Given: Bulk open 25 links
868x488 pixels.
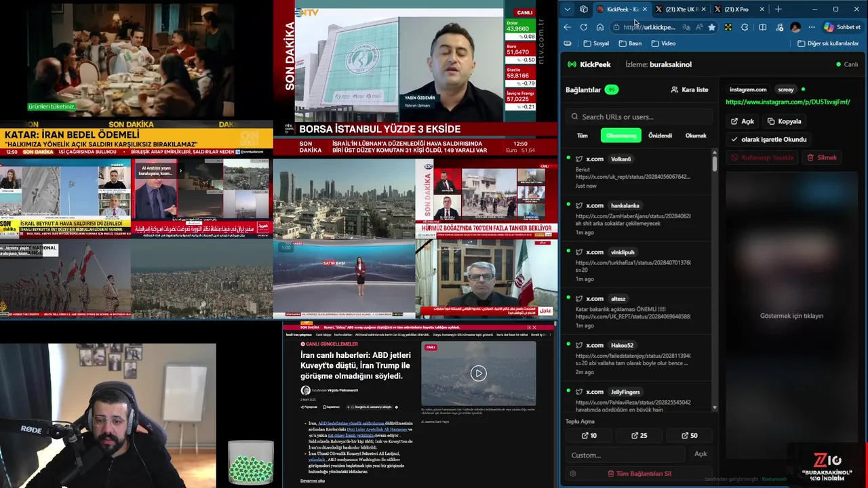Looking at the screenshot, I should pyautogui.click(x=639, y=435).
